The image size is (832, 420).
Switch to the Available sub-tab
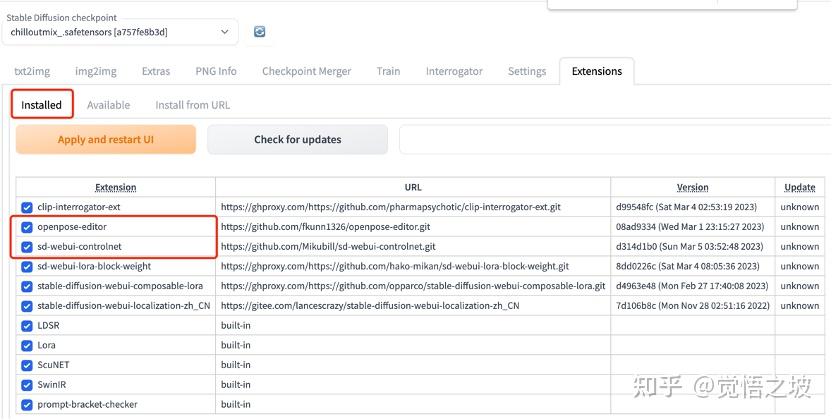click(108, 105)
